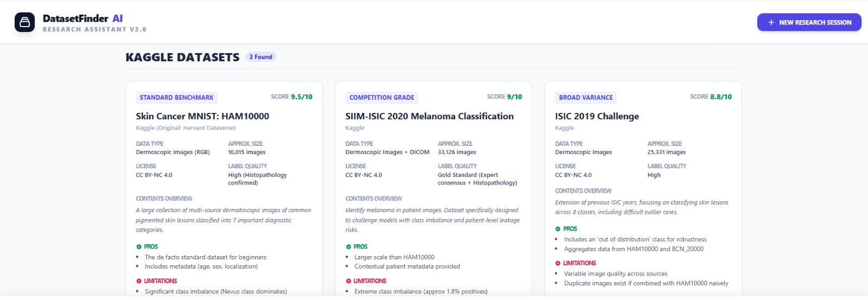
Task: Click the Competition Grade tag
Action: click(381, 98)
